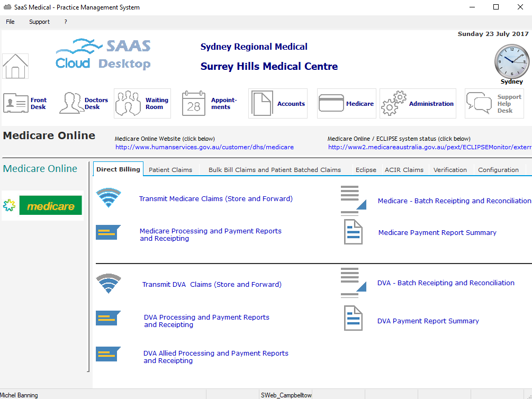Go to the Home house icon
Viewport: 532px width, 399px height.
pyautogui.click(x=15, y=66)
